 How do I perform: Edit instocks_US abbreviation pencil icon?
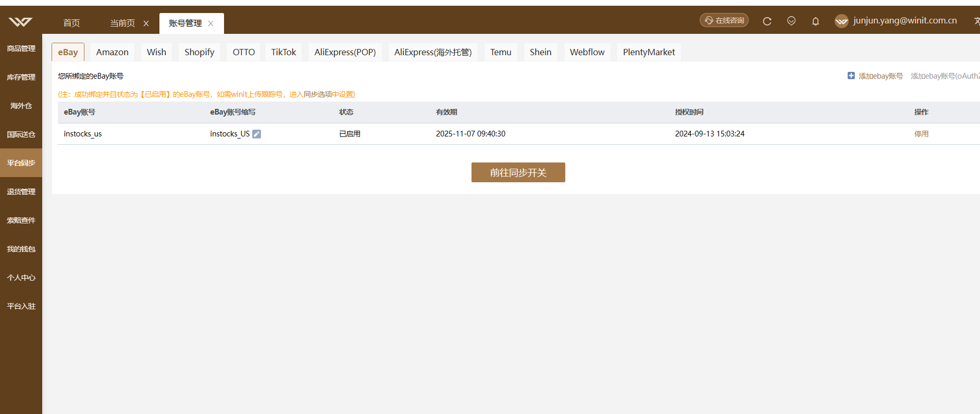coord(256,134)
